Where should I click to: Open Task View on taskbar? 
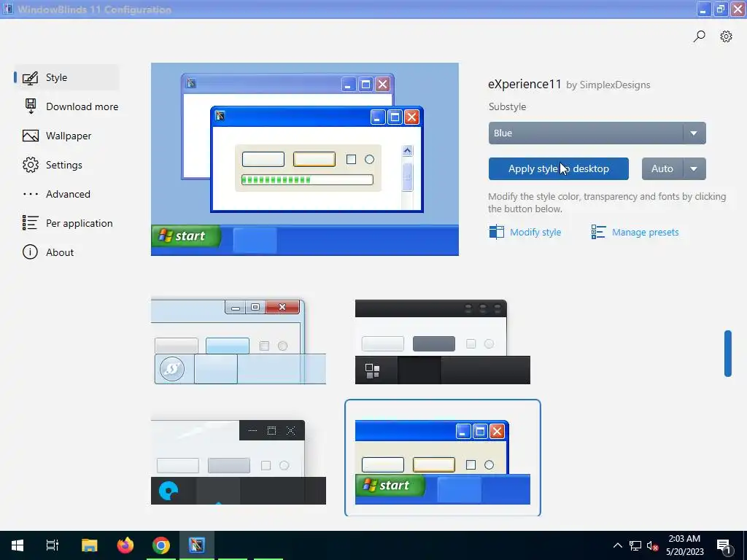(52, 545)
